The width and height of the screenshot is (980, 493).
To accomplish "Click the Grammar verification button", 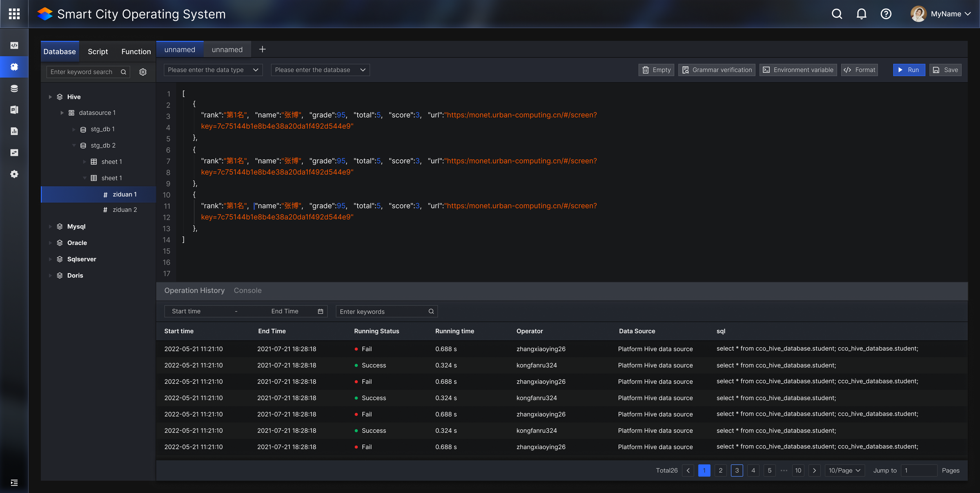I will 717,70.
